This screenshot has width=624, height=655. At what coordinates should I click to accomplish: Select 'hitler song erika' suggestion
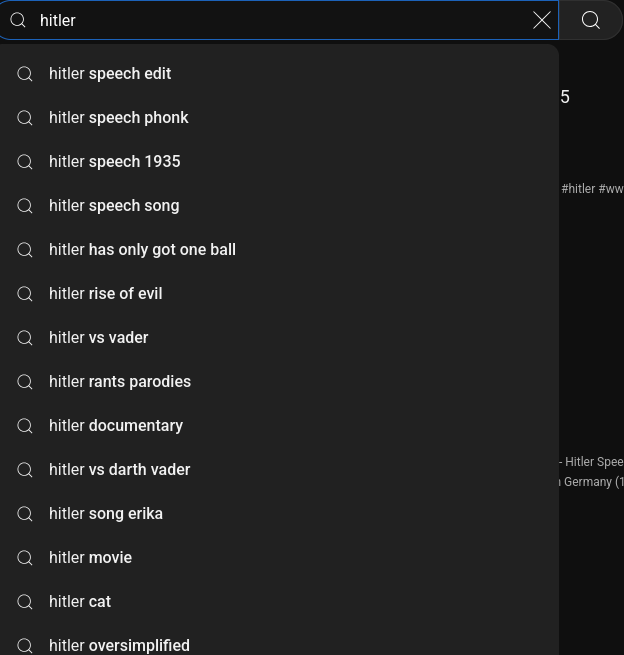(279, 514)
